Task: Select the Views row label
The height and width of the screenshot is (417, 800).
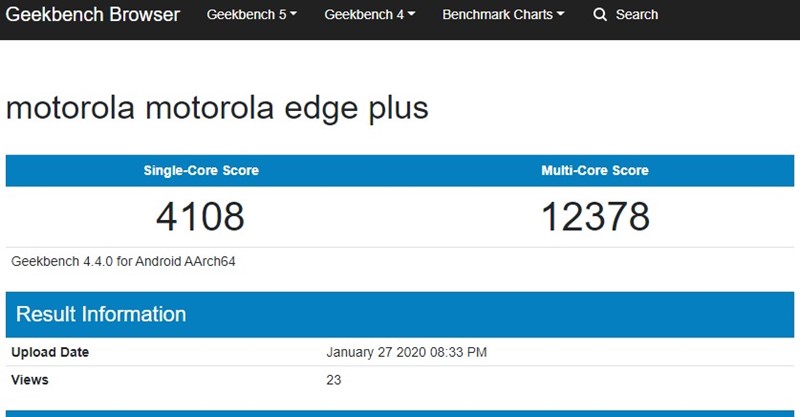Action: click(30, 380)
